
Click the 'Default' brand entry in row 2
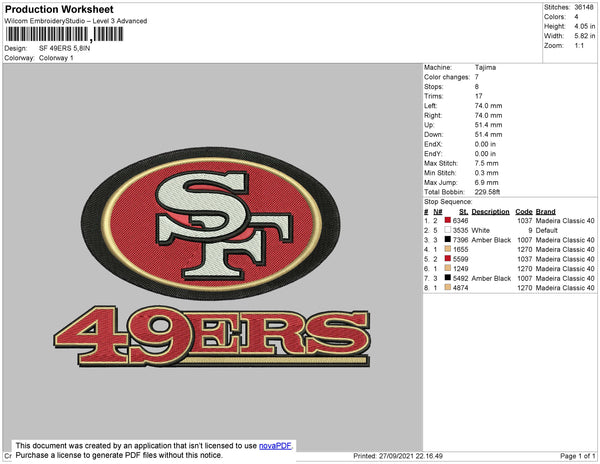[546, 230]
